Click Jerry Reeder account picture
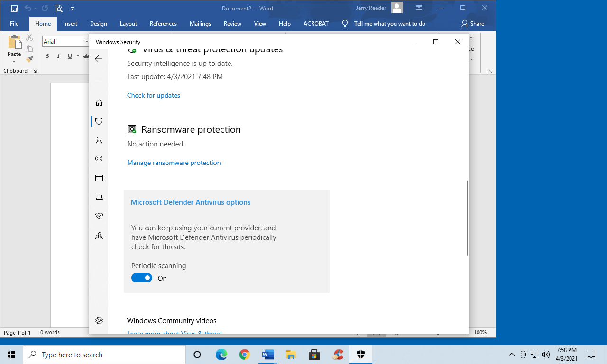The image size is (607, 364). (x=397, y=8)
